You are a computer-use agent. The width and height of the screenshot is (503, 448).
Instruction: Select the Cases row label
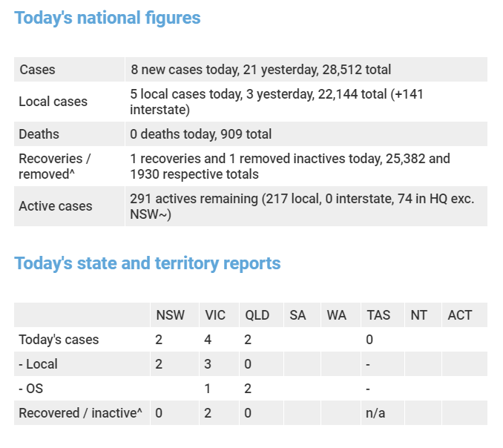coord(37,70)
